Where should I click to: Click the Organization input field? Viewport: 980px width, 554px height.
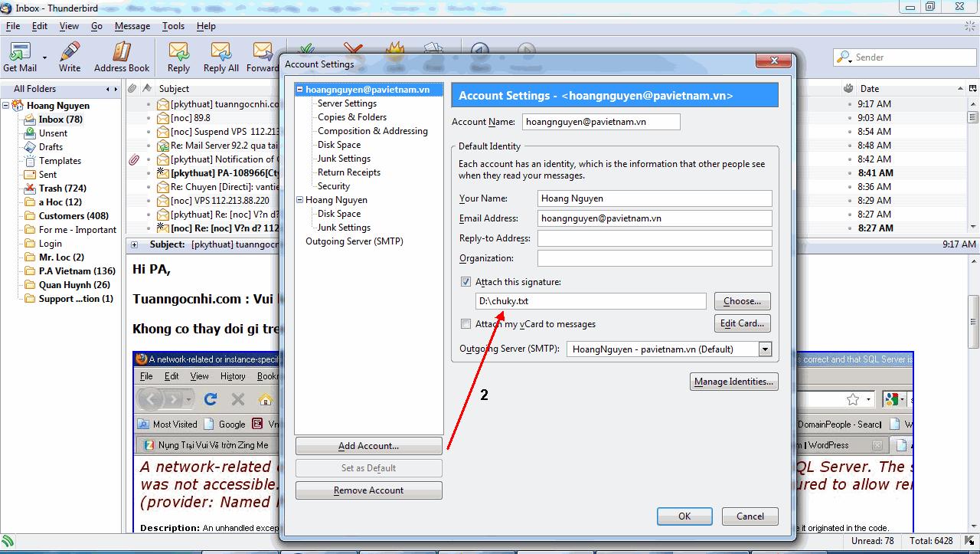pyautogui.click(x=655, y=258)
